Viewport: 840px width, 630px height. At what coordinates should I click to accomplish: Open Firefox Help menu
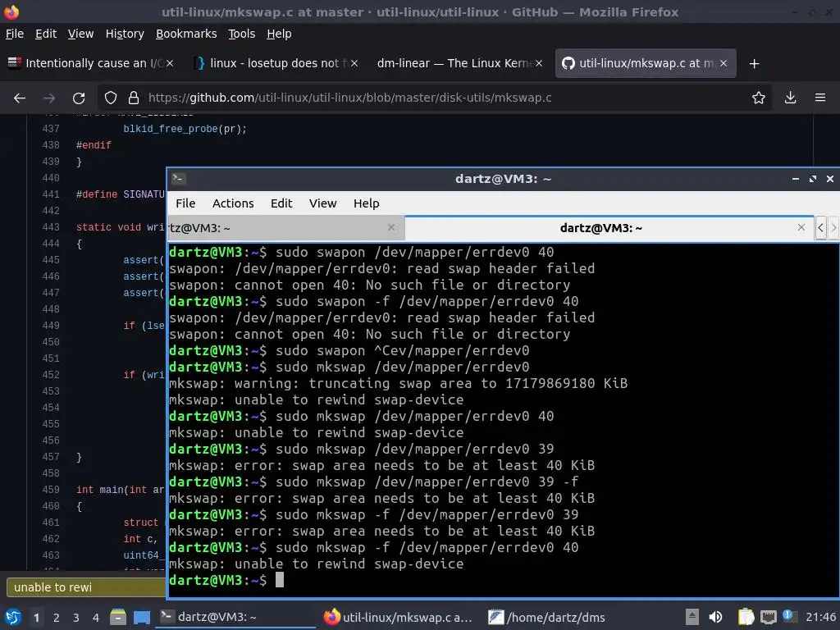click(279, 34)
